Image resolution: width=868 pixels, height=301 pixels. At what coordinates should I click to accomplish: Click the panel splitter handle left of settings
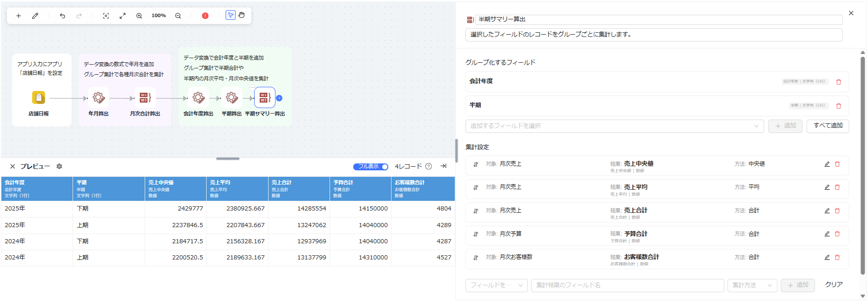click(456, 150)
